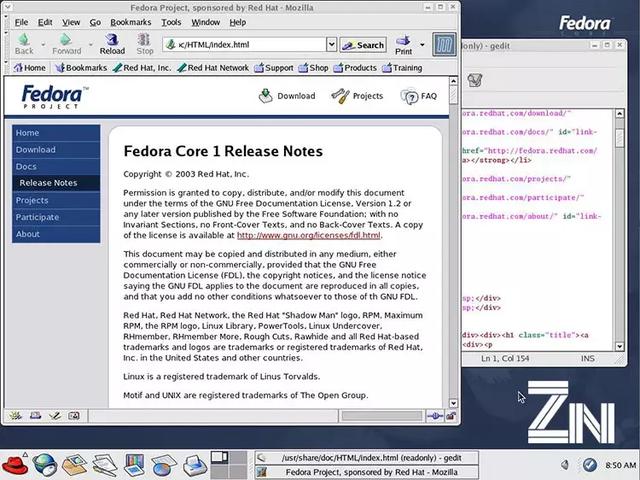
Task: Launch the web browser from the panel
Action: pos(44,464)
